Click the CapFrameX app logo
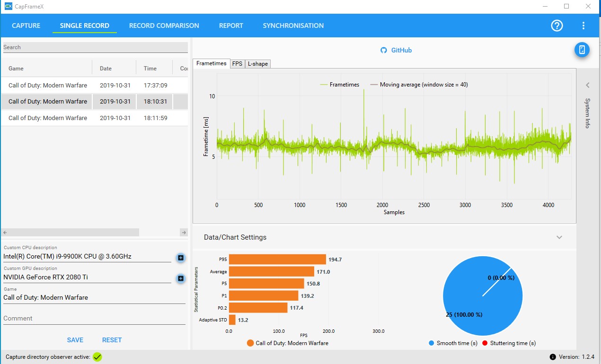This screenshot has height=364, width=601. [x=8, y=6]
